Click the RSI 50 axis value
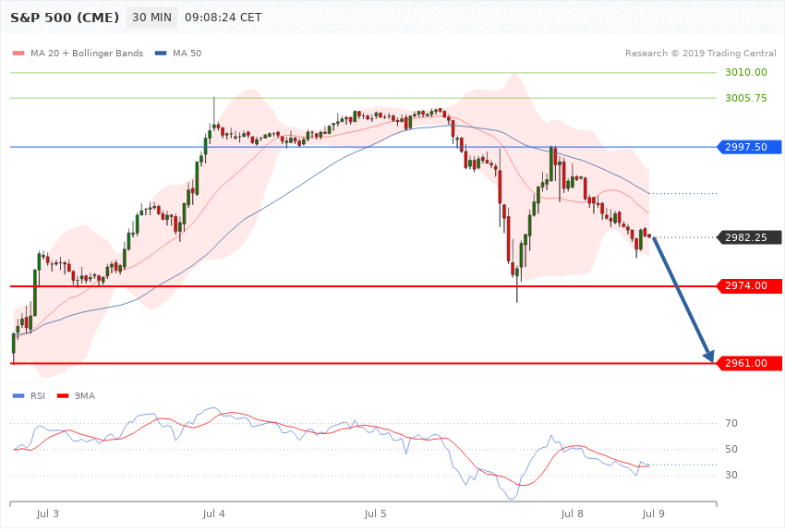This screenshot has width=785, height=532. point(731,450)
